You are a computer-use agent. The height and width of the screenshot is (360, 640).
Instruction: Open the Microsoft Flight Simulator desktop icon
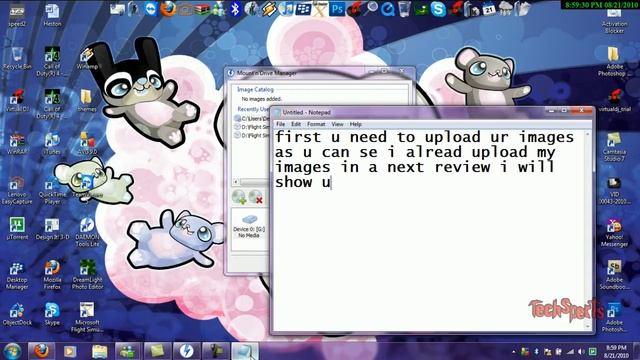87,318
